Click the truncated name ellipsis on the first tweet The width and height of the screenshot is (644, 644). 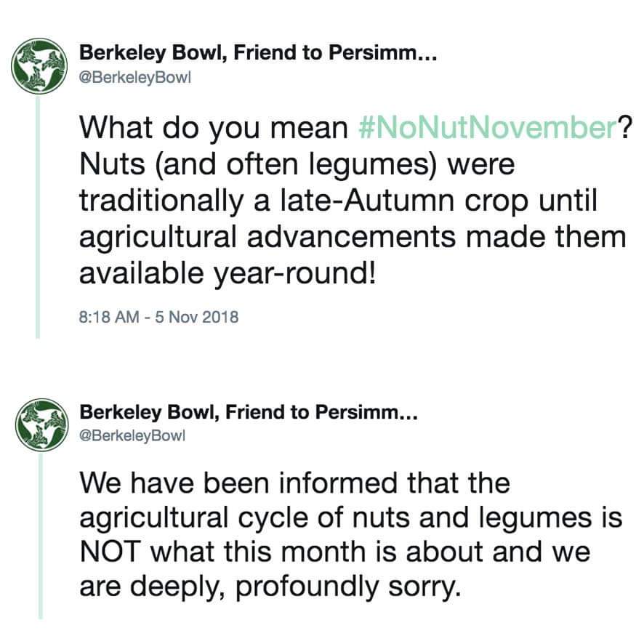click(427, 57)
